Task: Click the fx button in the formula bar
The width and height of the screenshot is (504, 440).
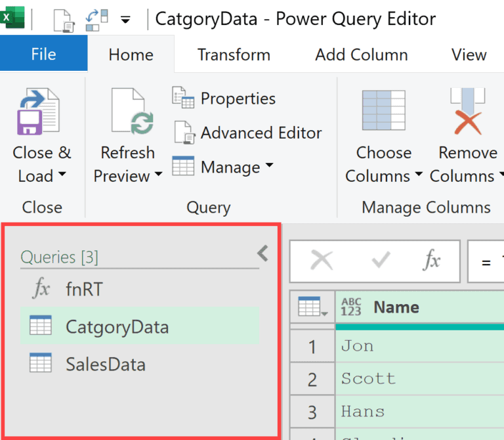Action: pyautogui.click(x=431, y=260)
